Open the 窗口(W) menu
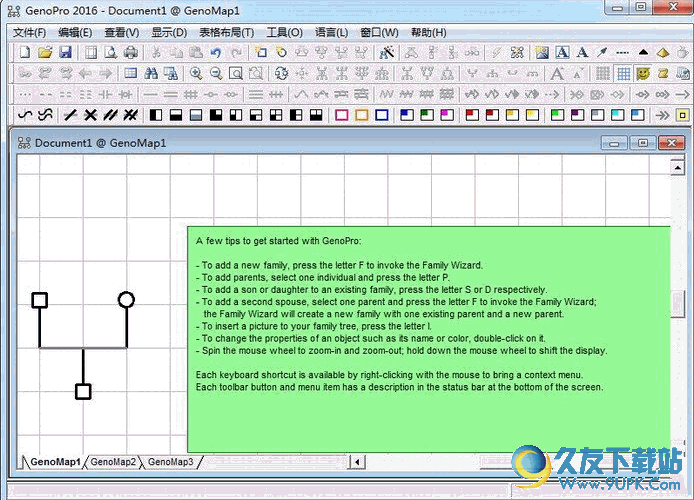Screen dimensions: 694x500 (x=379, y=33)
